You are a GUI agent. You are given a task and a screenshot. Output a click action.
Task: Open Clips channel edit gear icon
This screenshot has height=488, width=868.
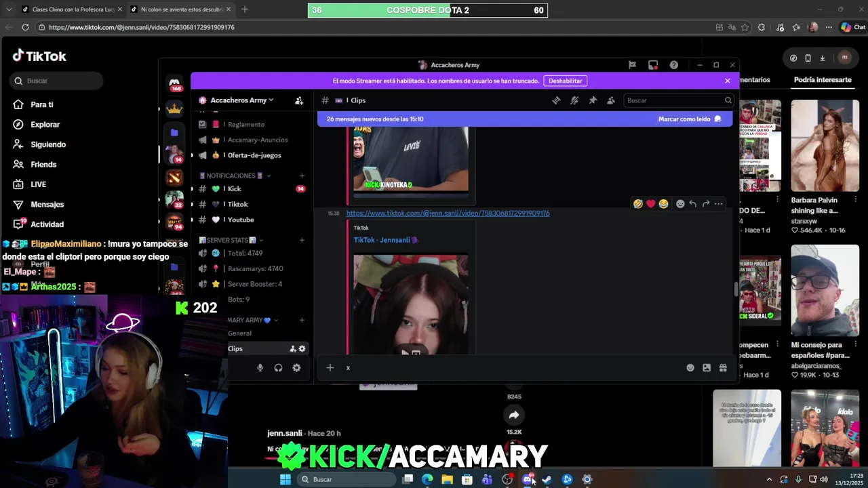click(302, 348)
